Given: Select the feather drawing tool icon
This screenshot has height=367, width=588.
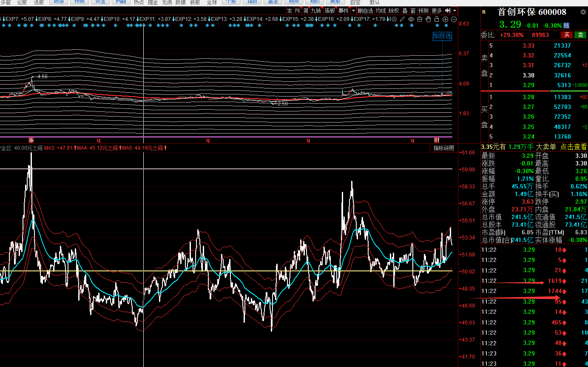Looking at the screenshot, I should pos(402,19).
